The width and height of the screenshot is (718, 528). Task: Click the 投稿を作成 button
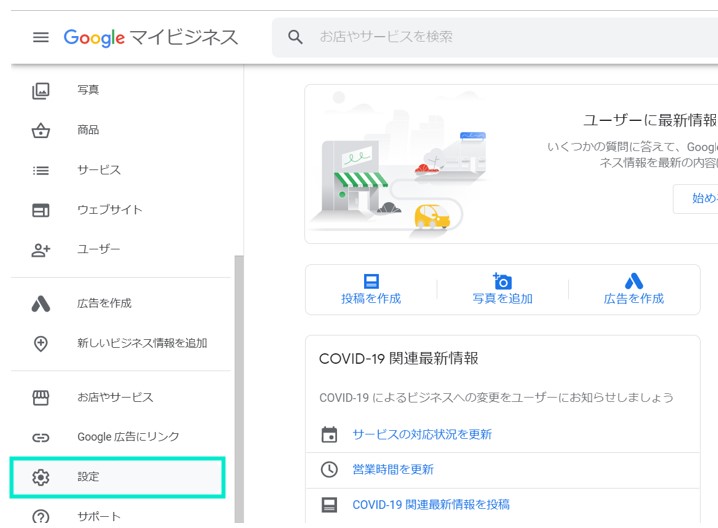point(371,290)
